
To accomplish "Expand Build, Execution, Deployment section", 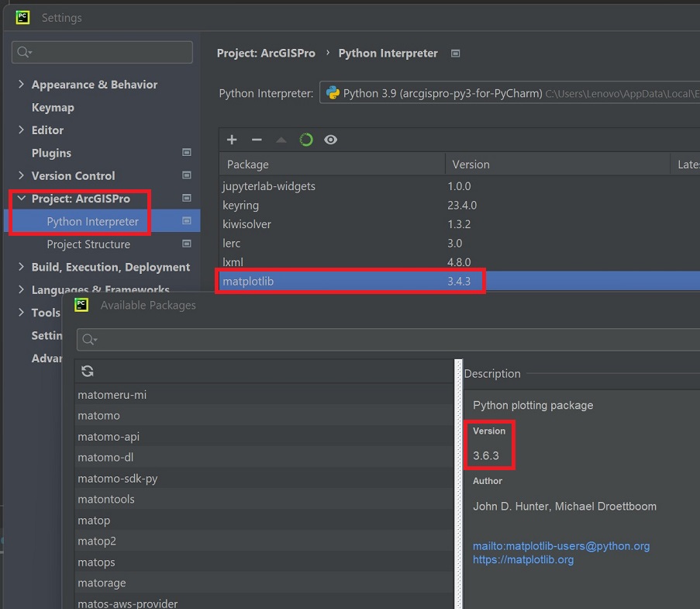I will click(21, 266).
